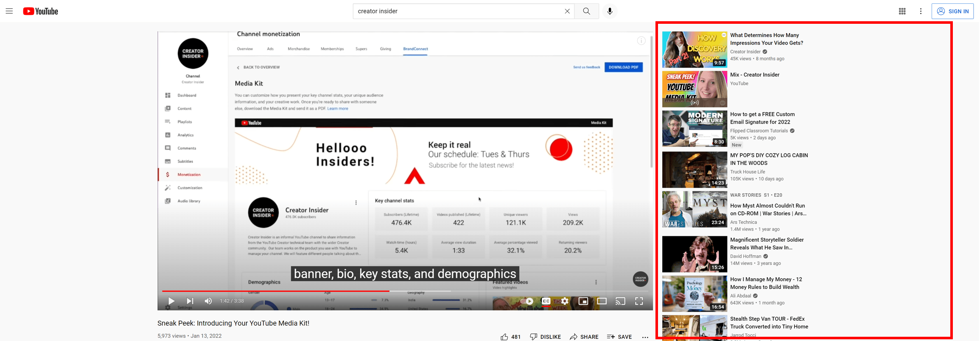The height and width of the screenshot is (341, 980).
Task: Click the David Hoffman video thumbnail 15:26
Action: (694, 254)
